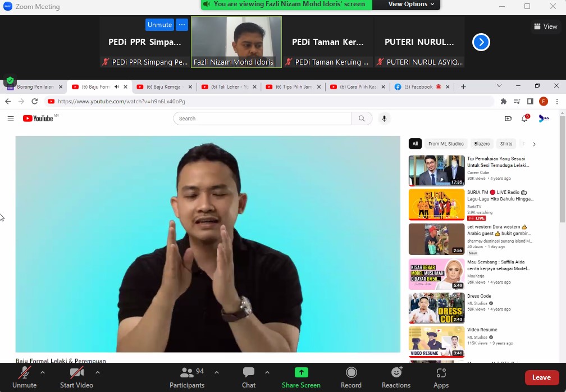
Task: Open the Participants panel
Action: coord(188,377)
